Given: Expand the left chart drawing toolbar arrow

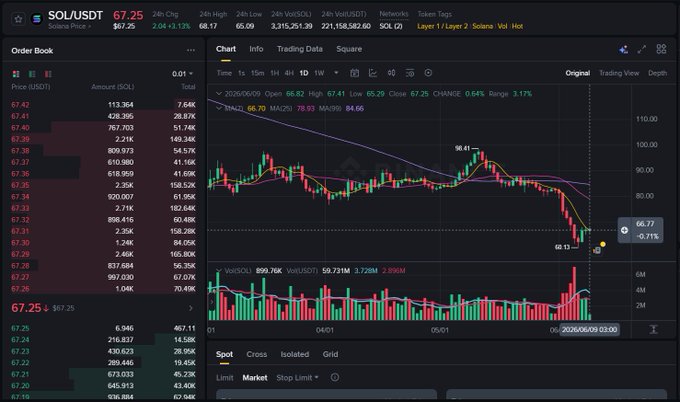Looking at the screenshot, I should [212, 301].
